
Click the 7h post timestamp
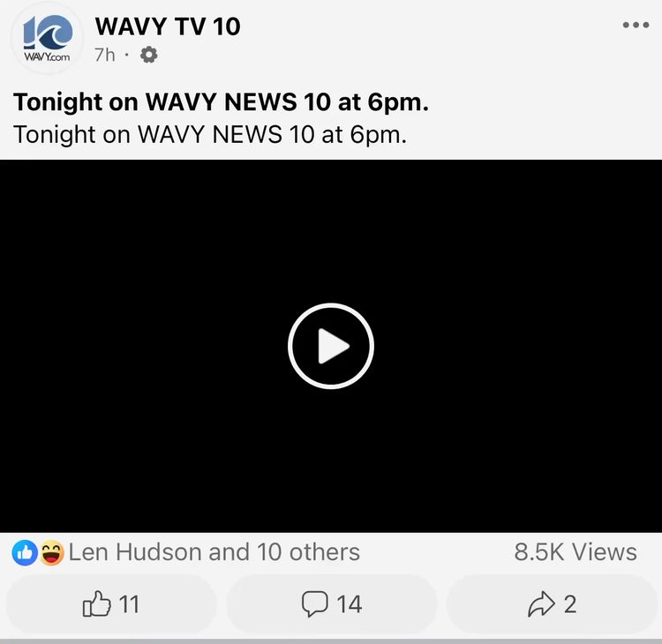[x=105, y=55]
